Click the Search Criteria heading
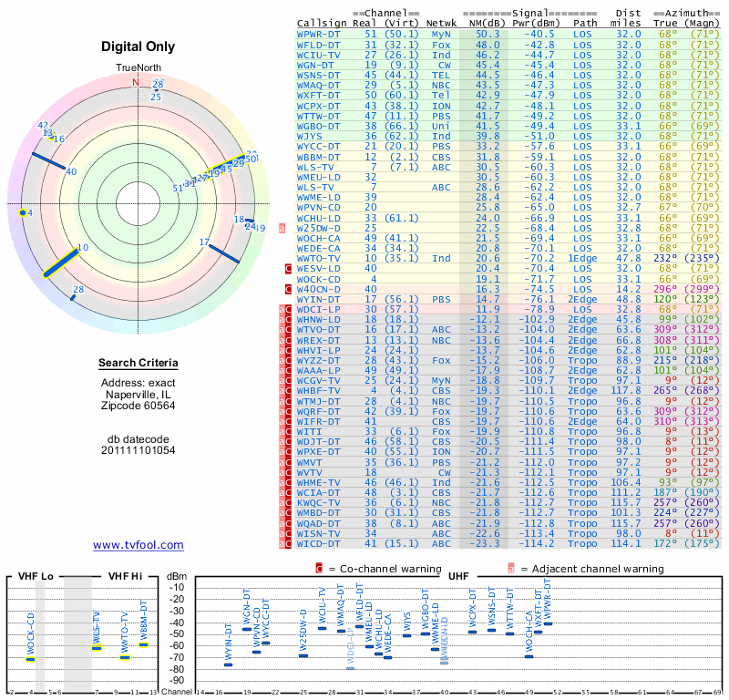This screenshot has width=729, height=700. (x=139, y=363)
